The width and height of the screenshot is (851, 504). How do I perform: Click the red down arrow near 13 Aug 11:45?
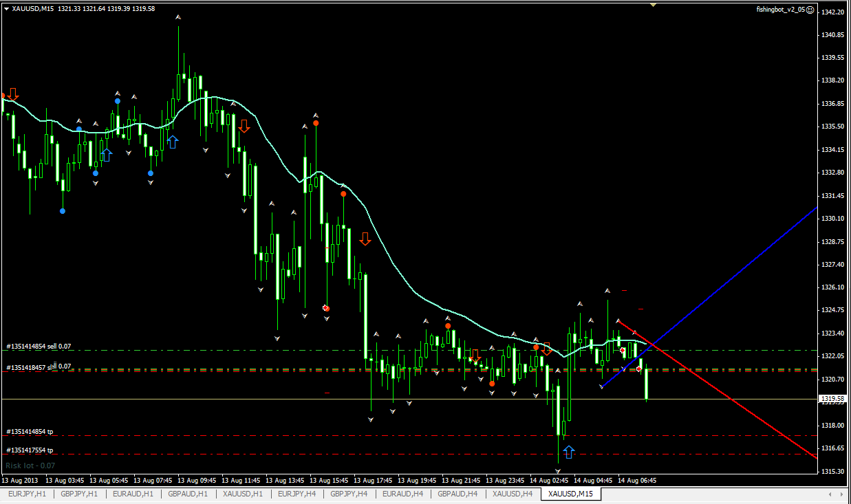tap(244, 126)
